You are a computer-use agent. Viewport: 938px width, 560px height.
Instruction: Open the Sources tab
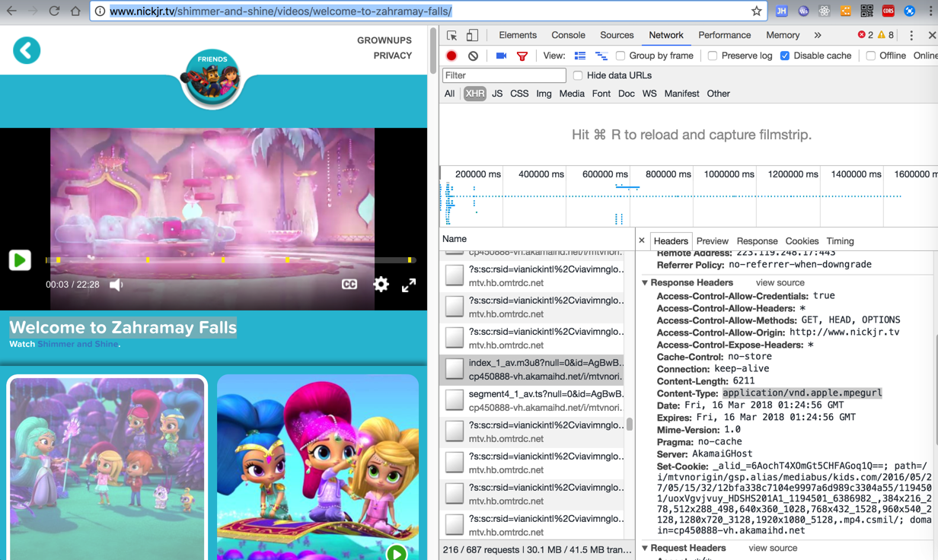[x=617, y=35]
